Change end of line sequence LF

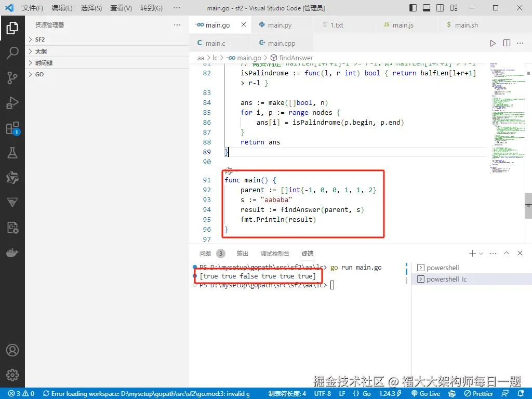coord(342,394)
